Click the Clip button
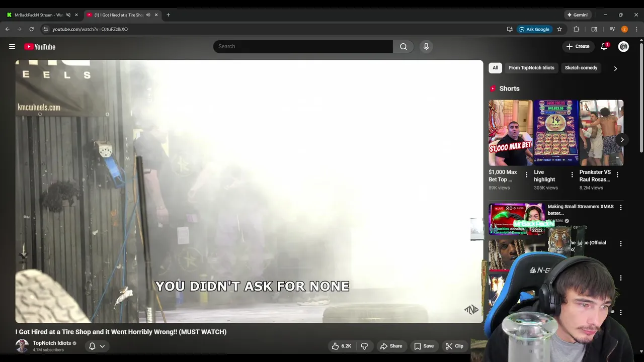This screenshot has height=362, width=644. [x=454, y=346]
